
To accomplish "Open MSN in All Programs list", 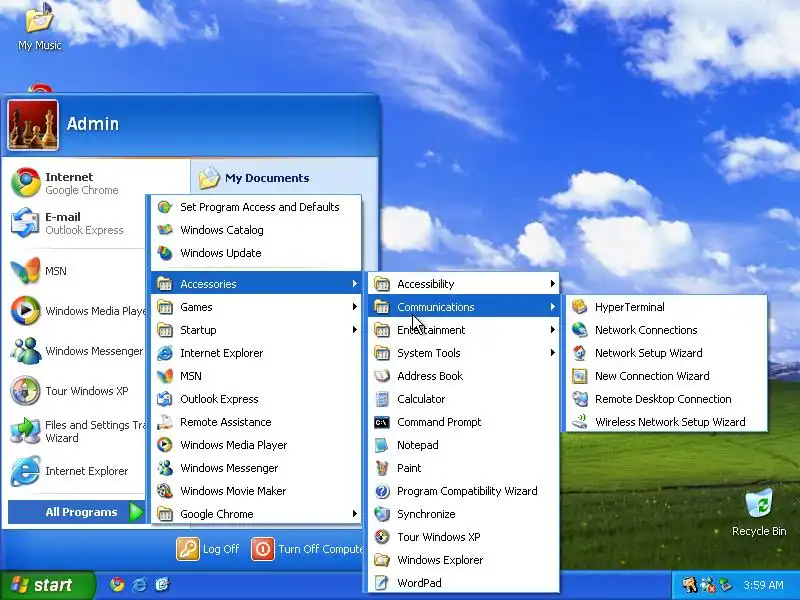I will pos(256,376).
